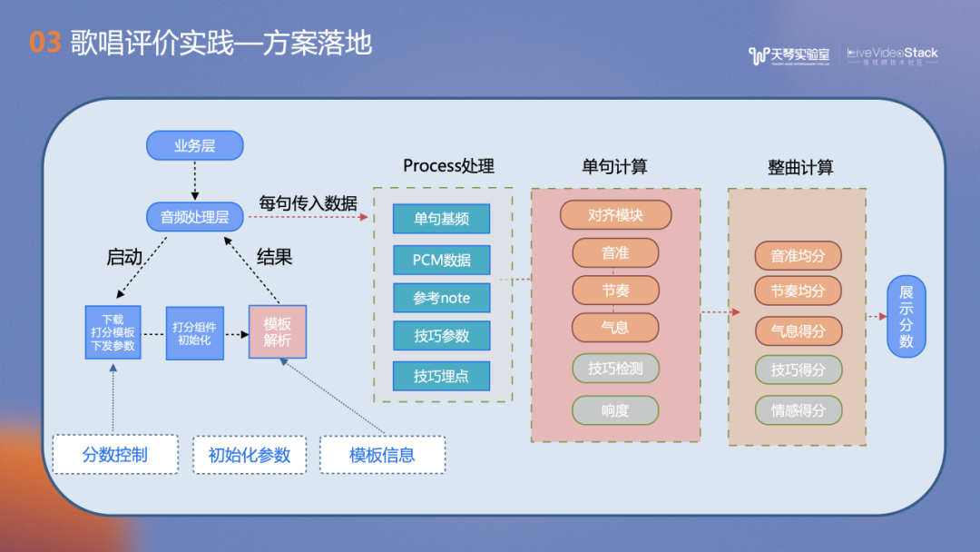Viewport: 980px width, 552px height.
Task: Click the 分数控制 dashed box
Action: 114,455
